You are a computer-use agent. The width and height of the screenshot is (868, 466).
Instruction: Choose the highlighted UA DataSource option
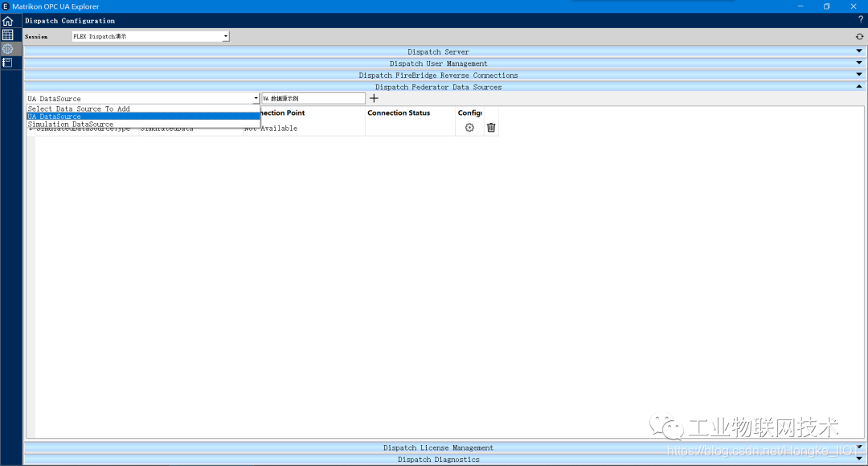[x=143, y=117]
